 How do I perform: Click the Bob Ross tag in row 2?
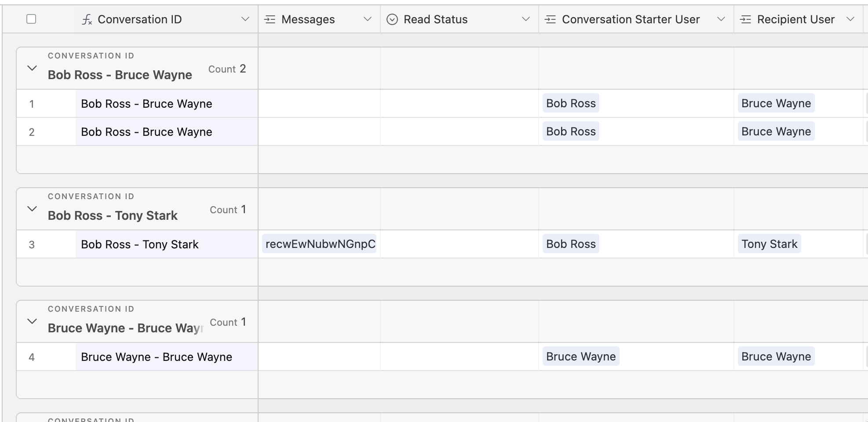click(x=570, y=131)
